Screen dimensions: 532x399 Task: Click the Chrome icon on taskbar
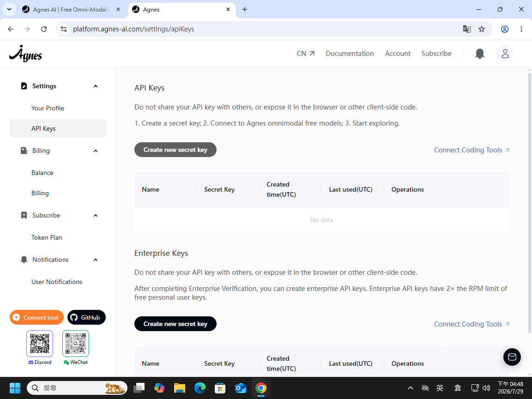pos(261,388)
